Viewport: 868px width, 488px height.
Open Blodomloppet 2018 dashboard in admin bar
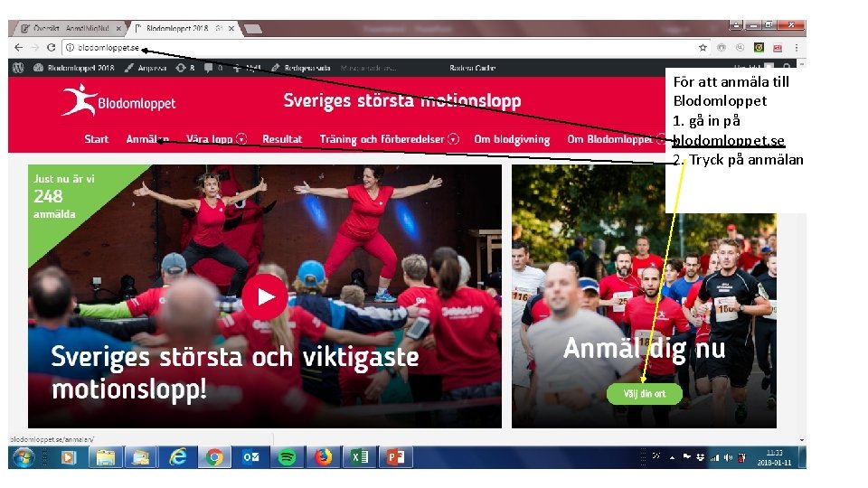[x=73, y=68]
